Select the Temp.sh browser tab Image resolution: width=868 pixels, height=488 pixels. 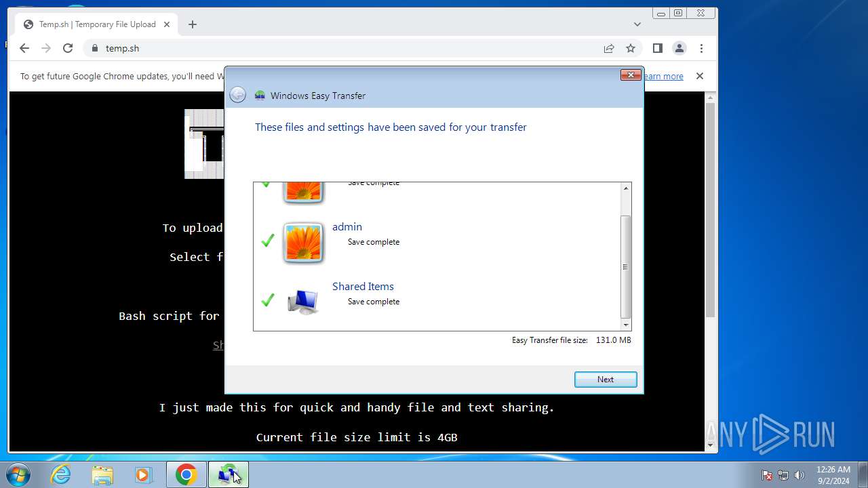97,24
